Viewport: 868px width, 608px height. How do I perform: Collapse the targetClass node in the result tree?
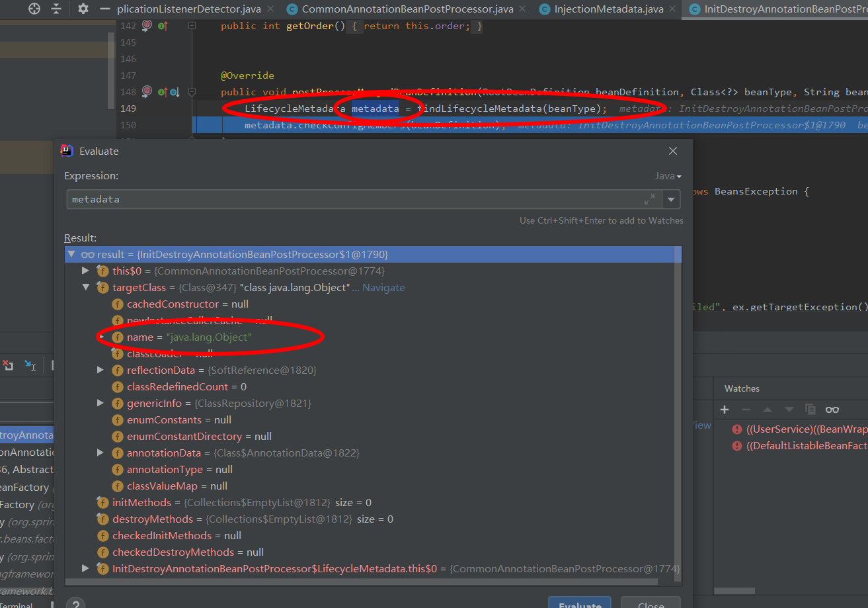[86, 286]
